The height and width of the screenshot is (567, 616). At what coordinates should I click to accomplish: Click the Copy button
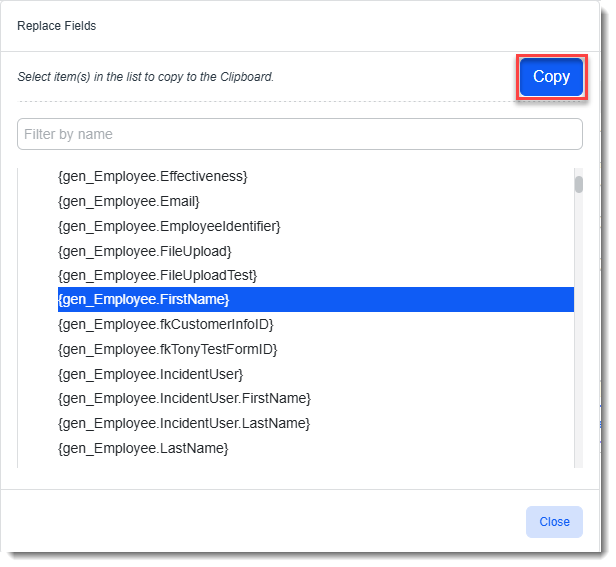(x=551, y=77)
